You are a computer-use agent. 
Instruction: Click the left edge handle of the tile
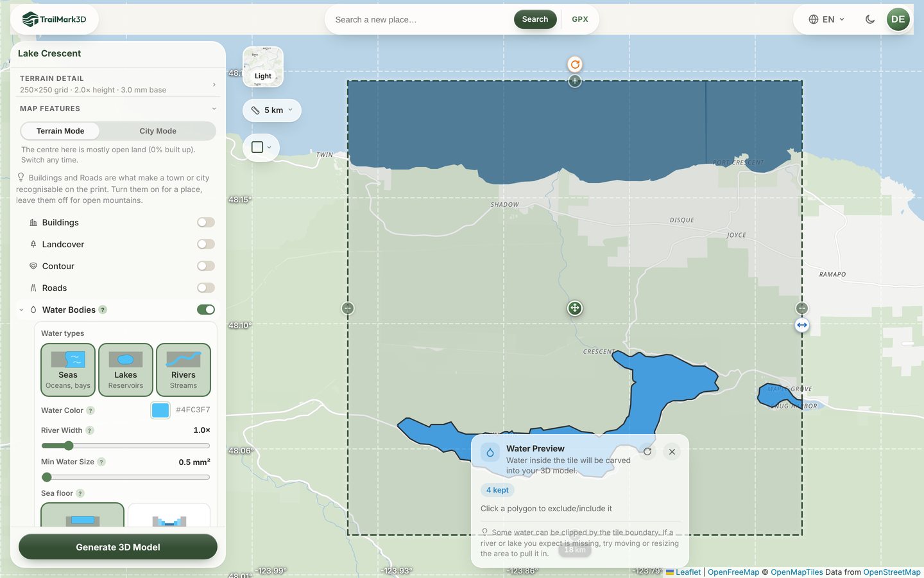348,308
